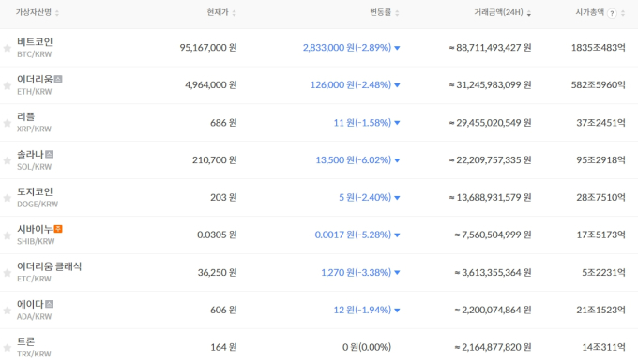Image resolution: width=638 pixels, height=364 pixels.
Task: Star the XRP/KRW row
Action: click(7, 123)
